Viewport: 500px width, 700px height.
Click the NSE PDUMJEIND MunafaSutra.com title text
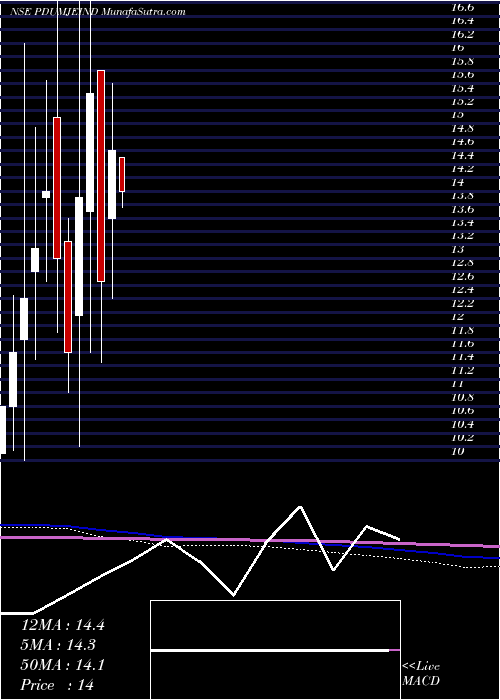tap(98, 12)
